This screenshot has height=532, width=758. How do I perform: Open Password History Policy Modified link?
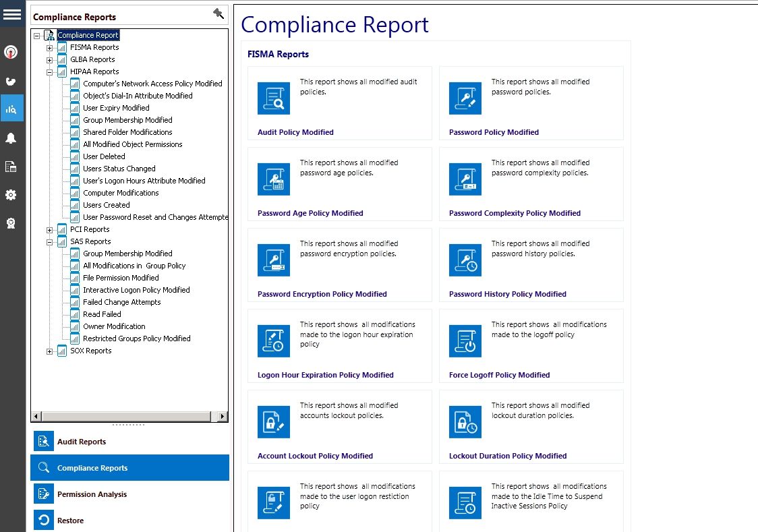[x=508, y=294]
